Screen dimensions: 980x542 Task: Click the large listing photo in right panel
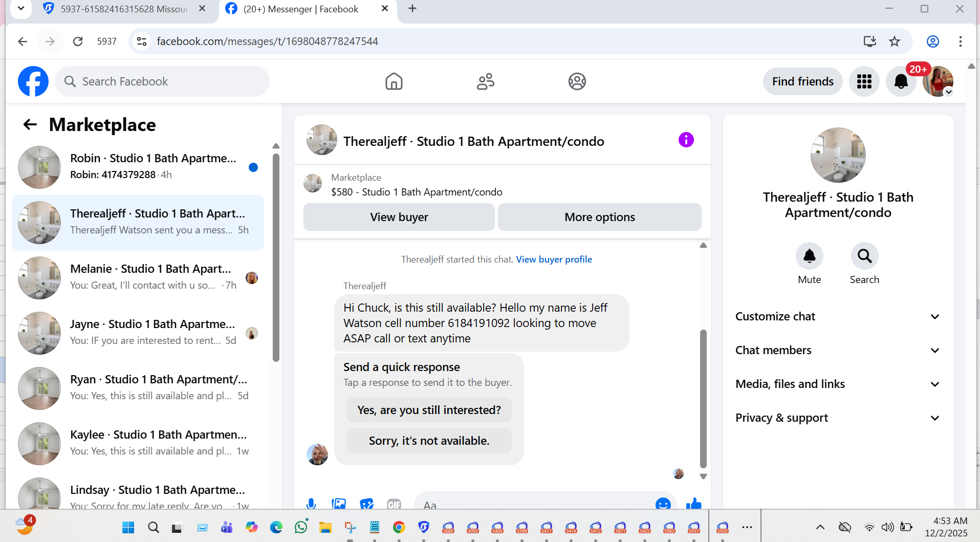[x=838, y=155]
